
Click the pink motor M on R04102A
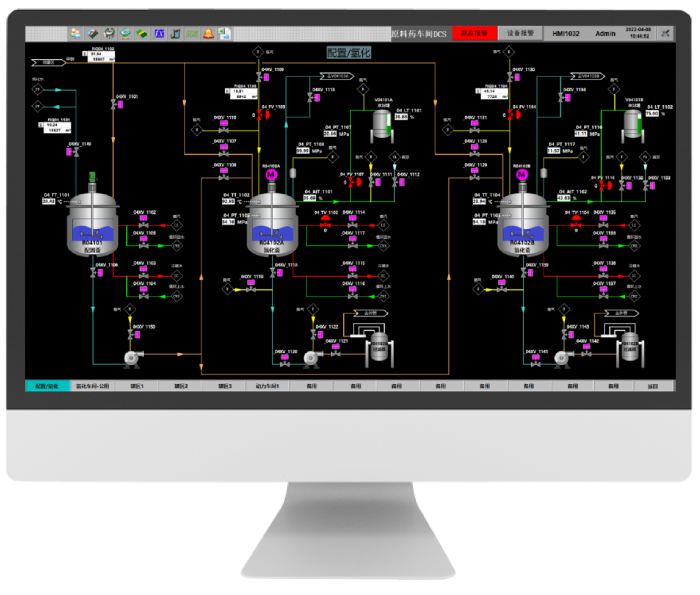[270, 175]
